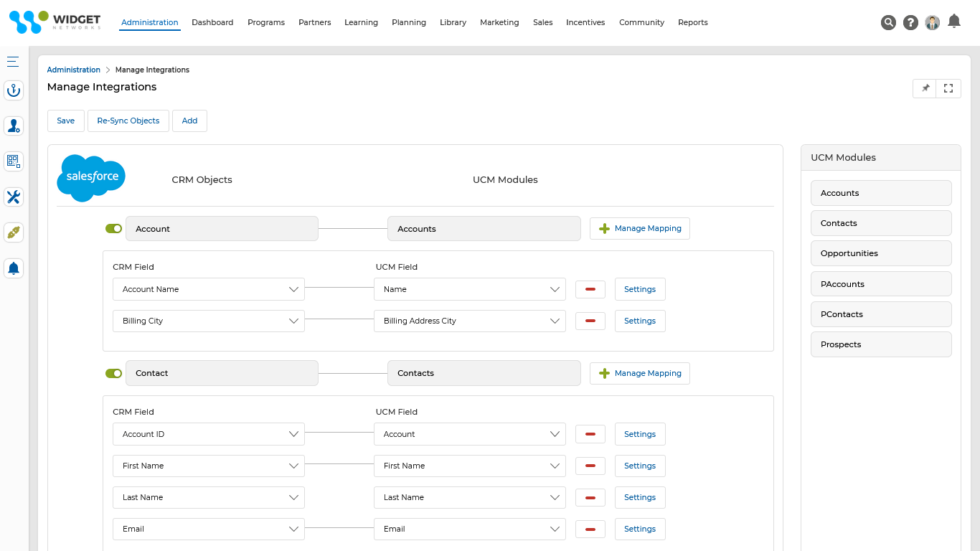Click the integrations connector icon in sidebar

pos(13,232)
